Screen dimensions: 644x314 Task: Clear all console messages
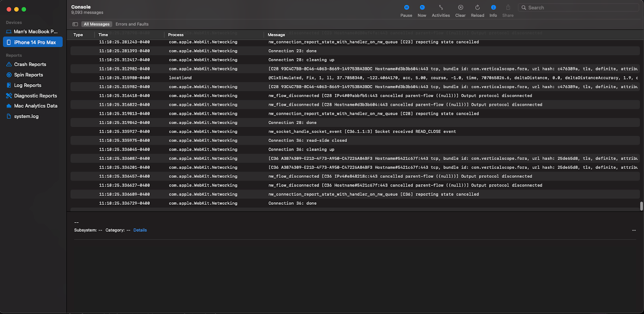pos(460,10)
